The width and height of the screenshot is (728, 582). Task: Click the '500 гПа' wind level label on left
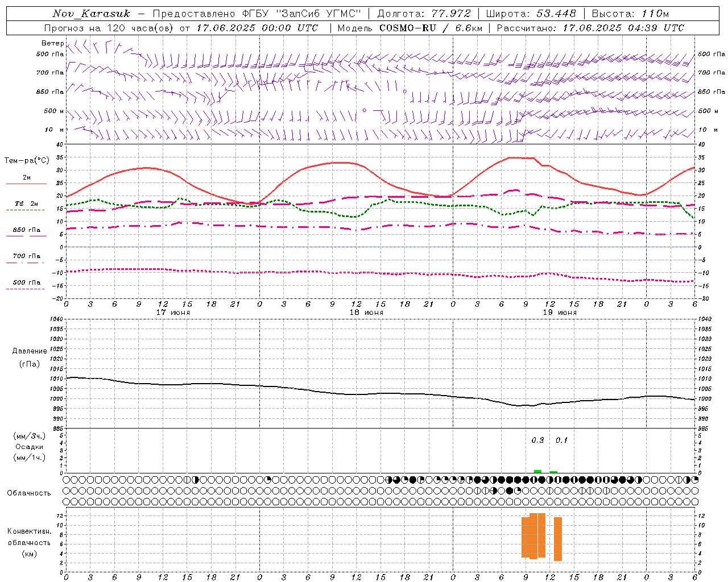click(x=50, y=55)
